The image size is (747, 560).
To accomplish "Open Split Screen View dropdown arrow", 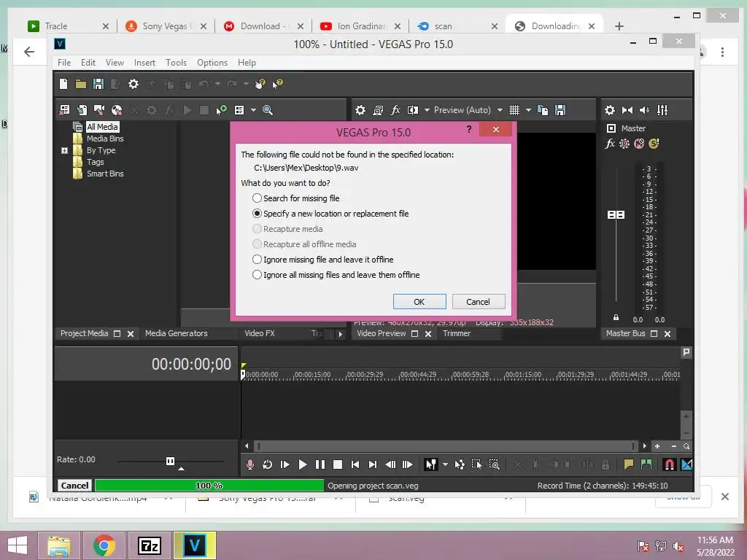I will pos(427,110).
